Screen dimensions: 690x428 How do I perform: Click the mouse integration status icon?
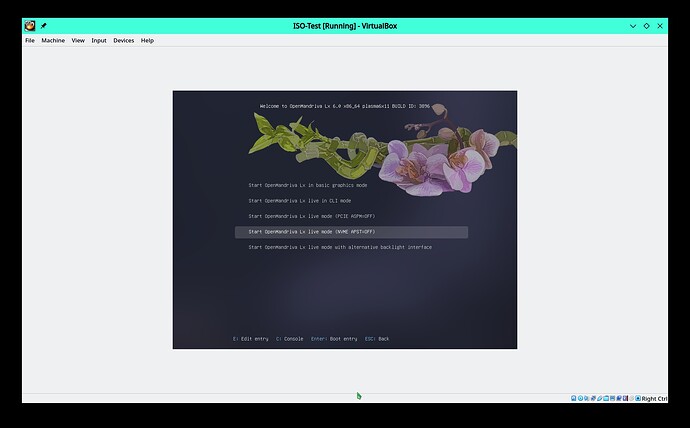(x=631, y=399)
